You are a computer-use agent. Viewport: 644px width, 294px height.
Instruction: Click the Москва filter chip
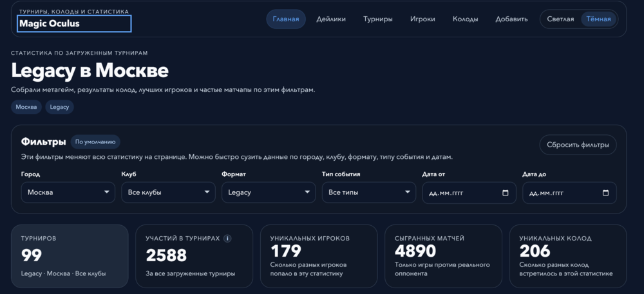[x=26, y=107]
